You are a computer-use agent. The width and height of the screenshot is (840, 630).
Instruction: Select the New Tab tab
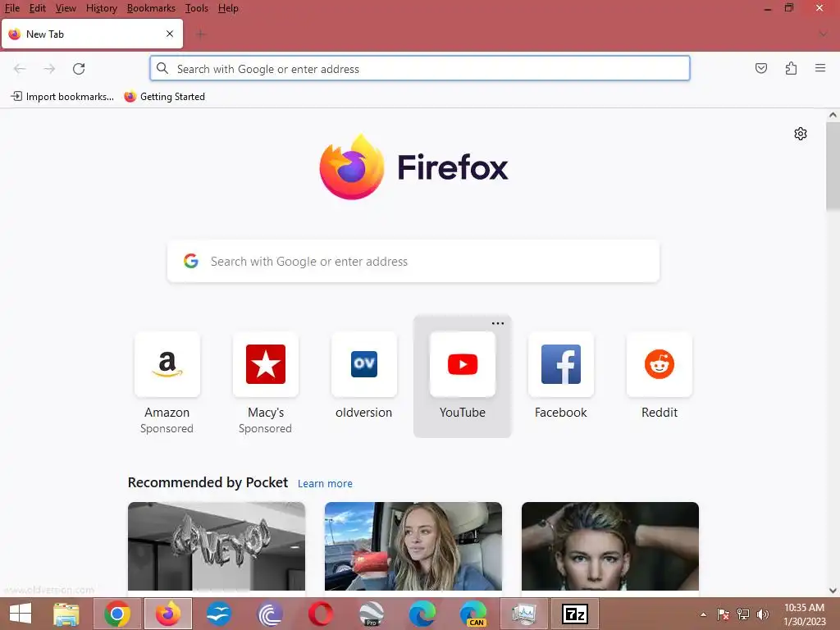pyautogui.click(x=92, y=34)
